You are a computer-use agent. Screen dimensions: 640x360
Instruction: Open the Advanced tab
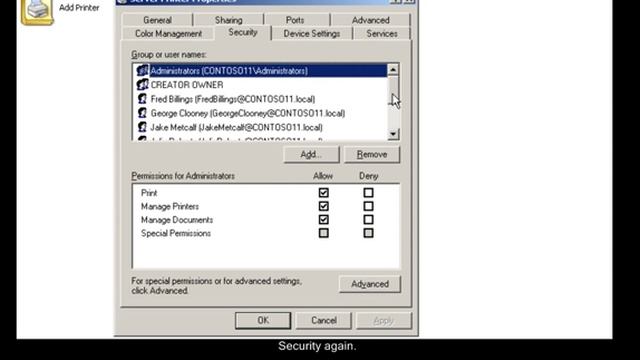[x=371, y=20]
